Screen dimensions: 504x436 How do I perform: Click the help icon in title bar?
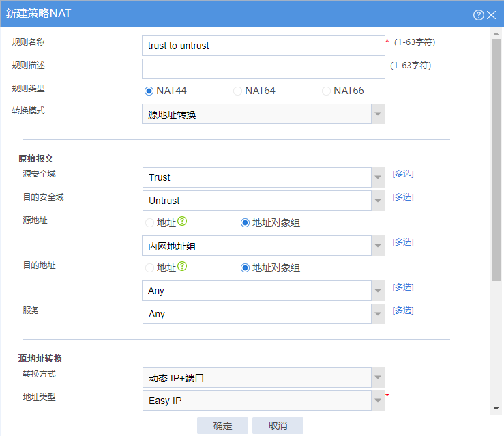[478, 14]
